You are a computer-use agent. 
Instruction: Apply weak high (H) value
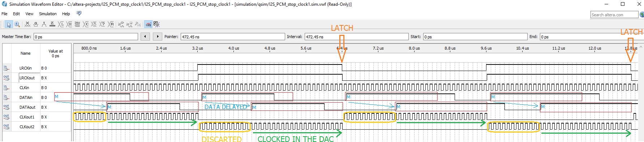coord(69,24)
